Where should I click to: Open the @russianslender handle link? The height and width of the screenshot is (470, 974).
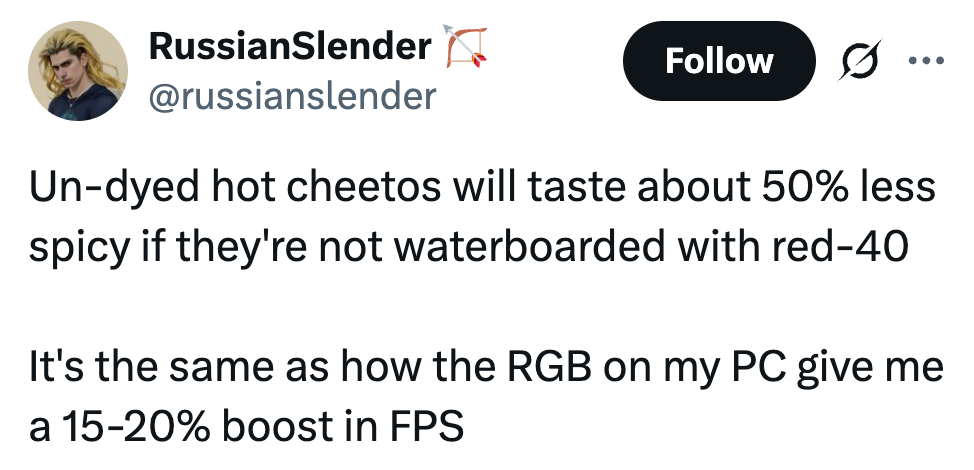(291, 96)
